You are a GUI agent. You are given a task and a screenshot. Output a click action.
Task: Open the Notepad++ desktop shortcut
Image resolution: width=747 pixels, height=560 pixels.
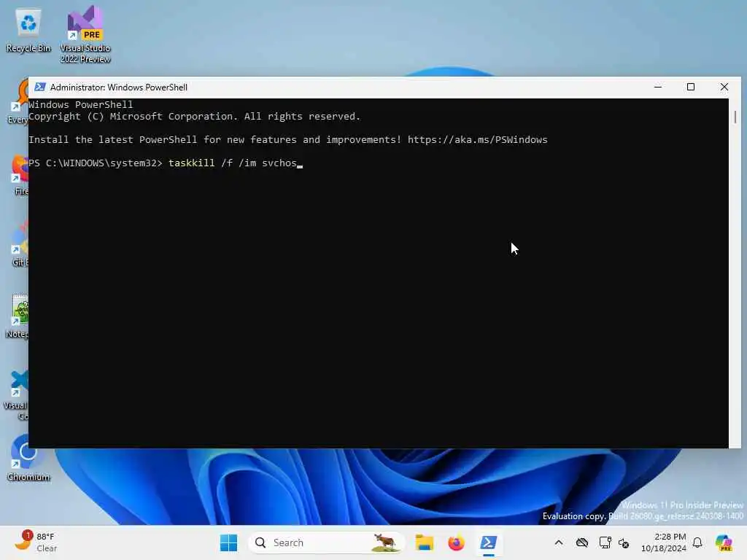point(18,316)
